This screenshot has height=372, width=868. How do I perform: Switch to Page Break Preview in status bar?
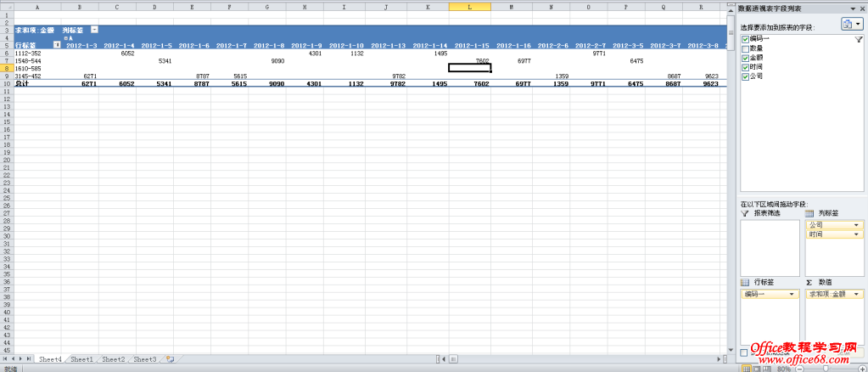766,368
